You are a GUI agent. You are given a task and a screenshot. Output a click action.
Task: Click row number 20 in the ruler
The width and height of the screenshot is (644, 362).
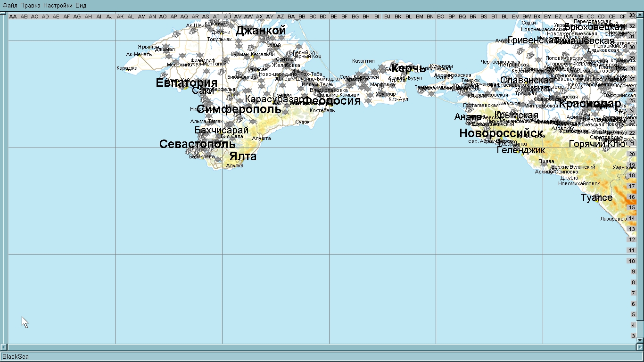pyautogui.click(x=633, y=154)
